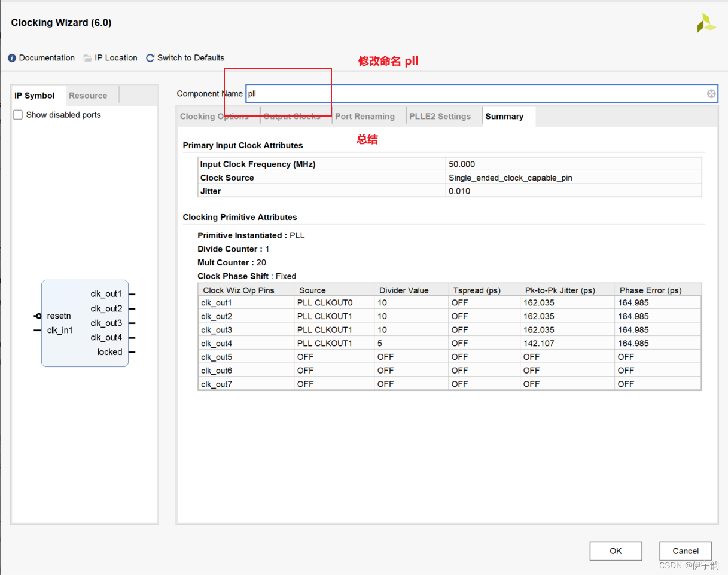Enable the Show disabled ports checkbox
This screenshot has width=728, height=575.
tap(18, 115)
